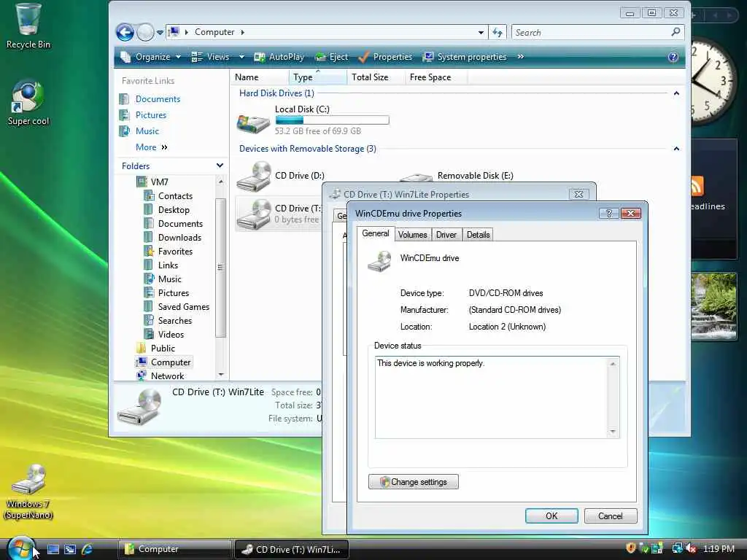Click the search magnifier icon
Viewport: 747px width, 560px height.
(676, 32)
